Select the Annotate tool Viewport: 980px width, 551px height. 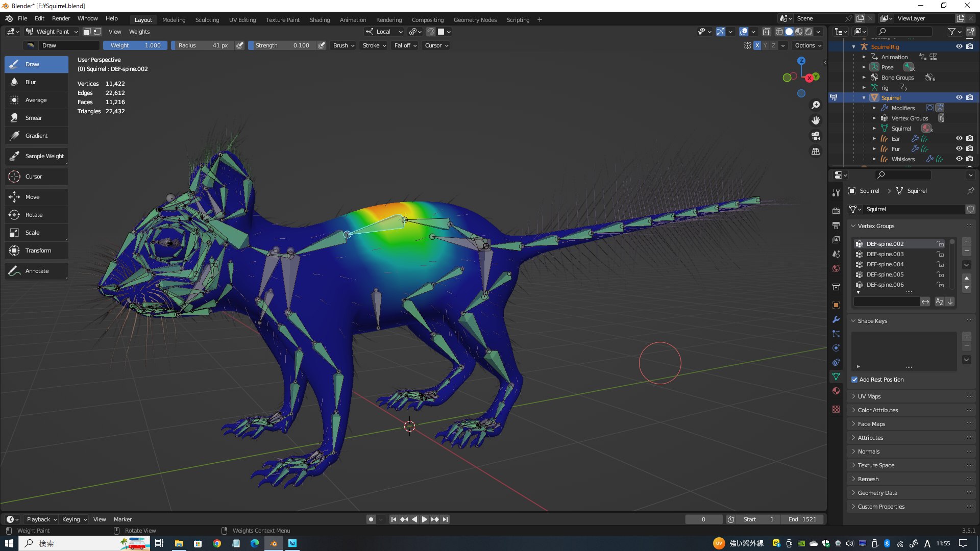(36, 271)
